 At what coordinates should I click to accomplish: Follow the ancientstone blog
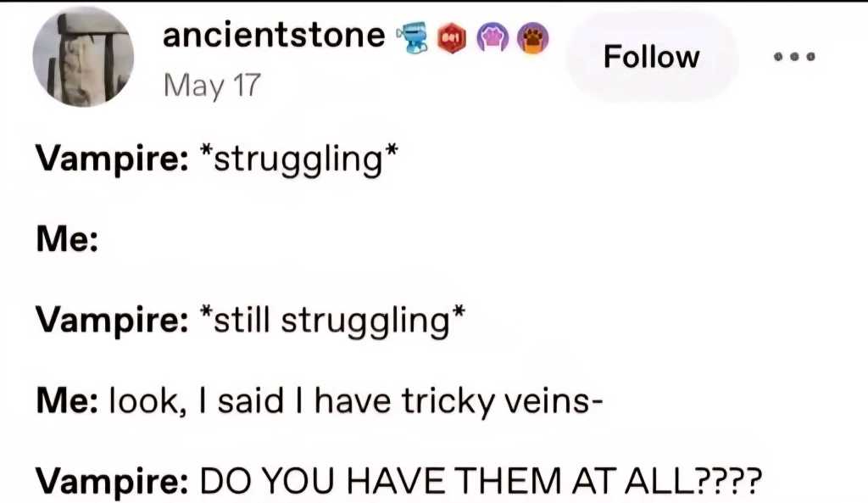point(651,58)
